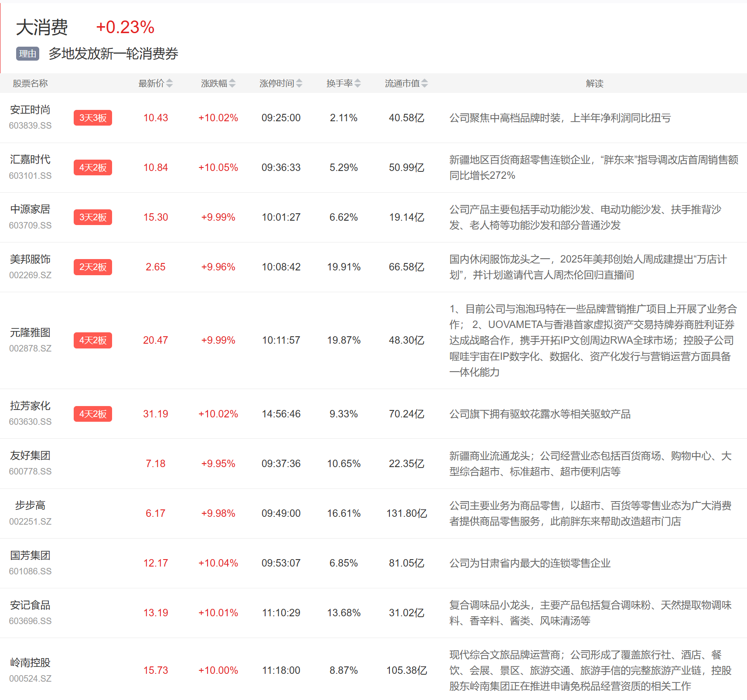Viewport: 747px width, 700px height.
Task: Click the 3天2板 badge for 中源家居
Action: [x=93, y=217]
